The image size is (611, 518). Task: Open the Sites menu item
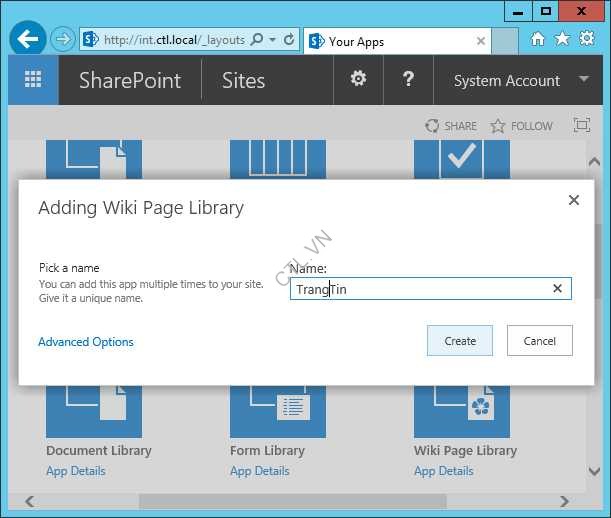point(243,81)
